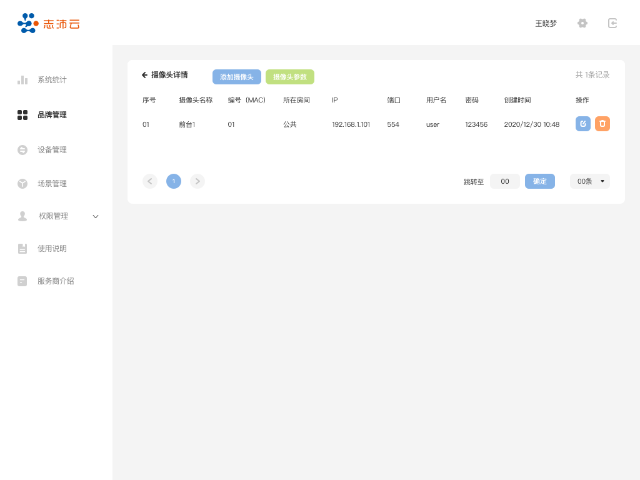Click the 跳转至 page number input
Screen dimensions: 640x480
pyautogui.click(x=504, y=181)
